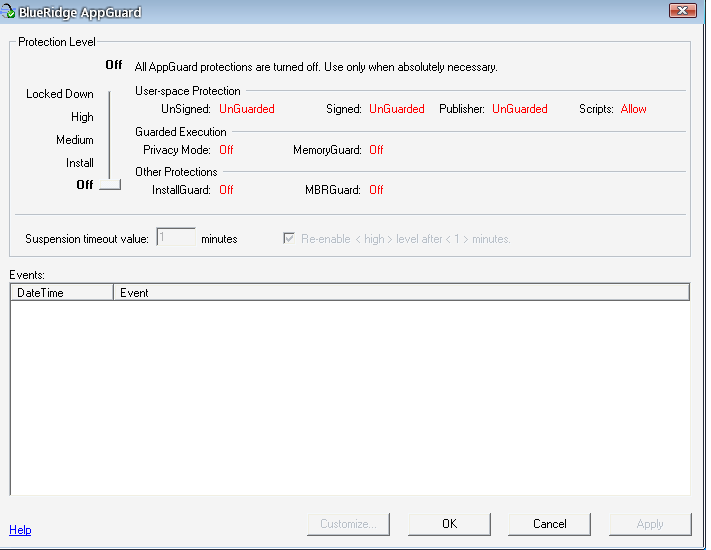The height and width of the screenshot is (550, 711).
Task: Select the Medium protection level label
Action: (x=75, y=140)
